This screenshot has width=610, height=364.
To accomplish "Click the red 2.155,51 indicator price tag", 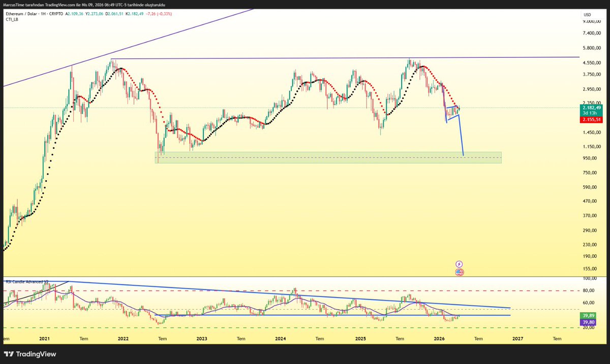I will coord(592,119).
